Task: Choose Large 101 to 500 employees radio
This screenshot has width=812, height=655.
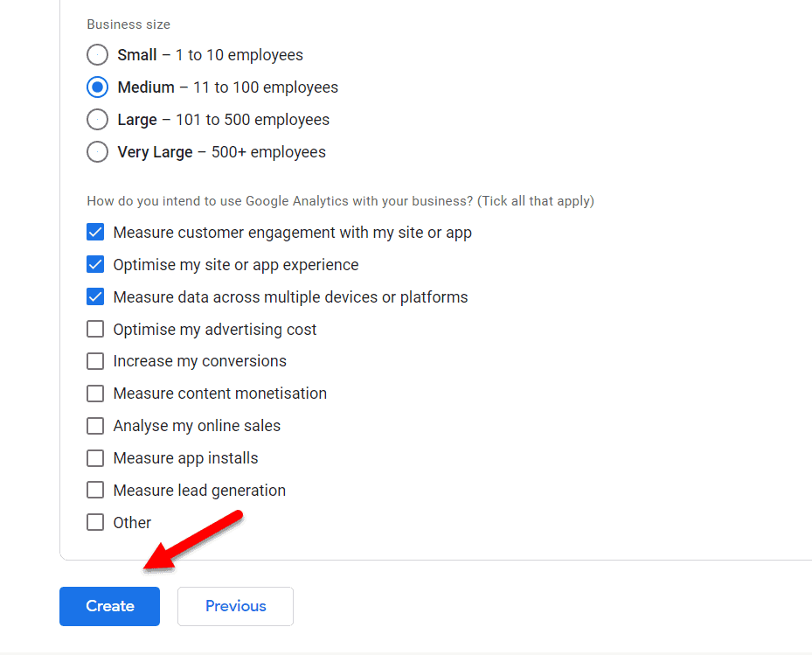Action: pos(97,120)
